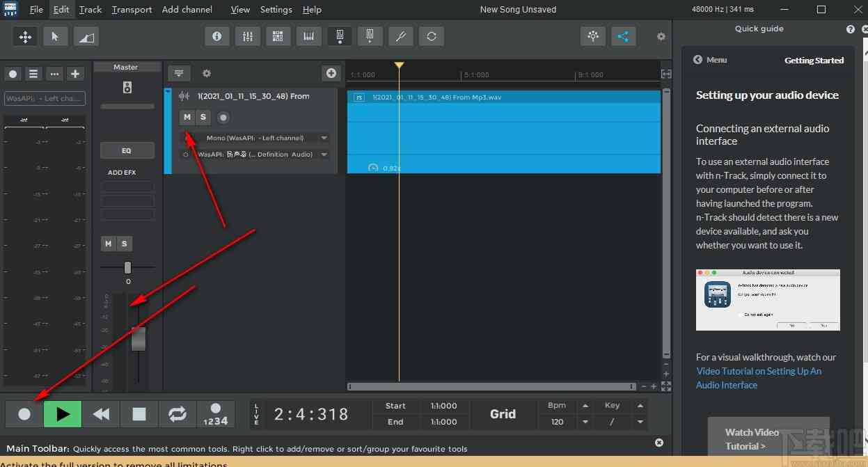Open the Edit menu
The image size is (868, 467).
pyautogui.click(x=61, y=10)
